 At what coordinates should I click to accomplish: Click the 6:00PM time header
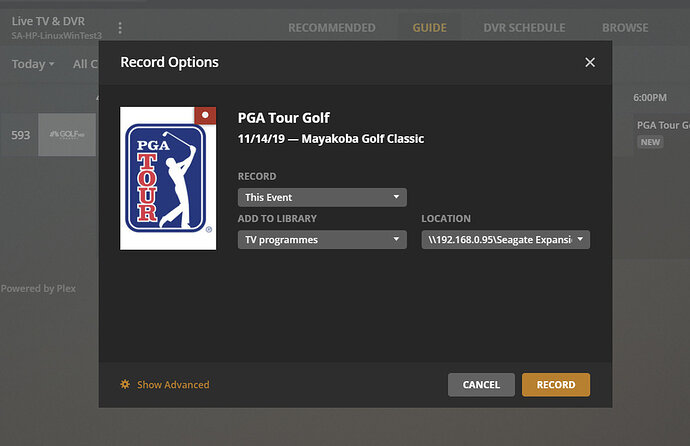click(650, 98)
